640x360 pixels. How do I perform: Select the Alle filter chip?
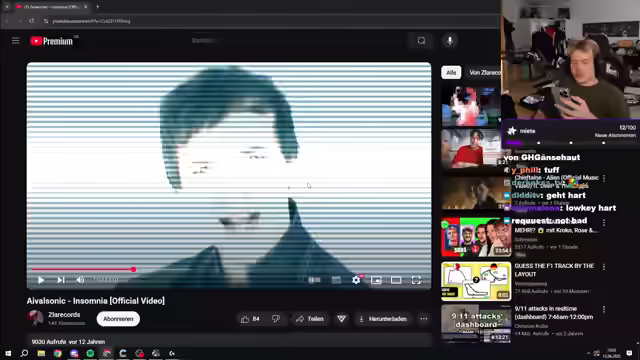click(451, 73)
